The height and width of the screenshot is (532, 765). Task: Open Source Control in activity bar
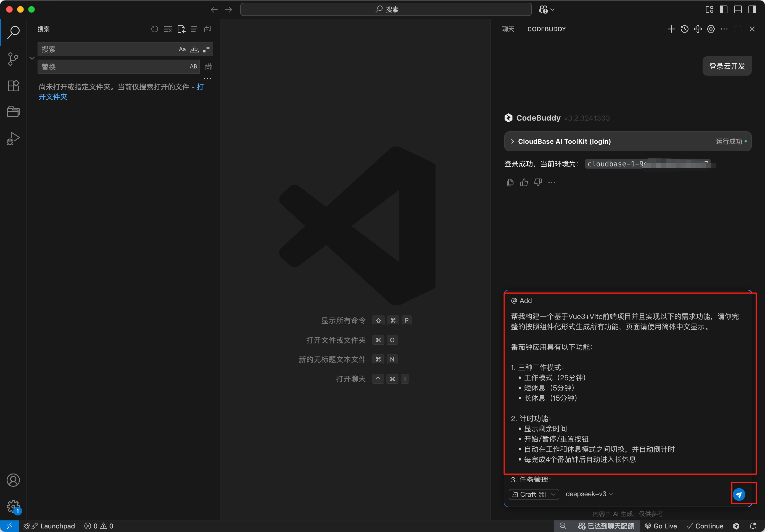[x=13, y=59]
